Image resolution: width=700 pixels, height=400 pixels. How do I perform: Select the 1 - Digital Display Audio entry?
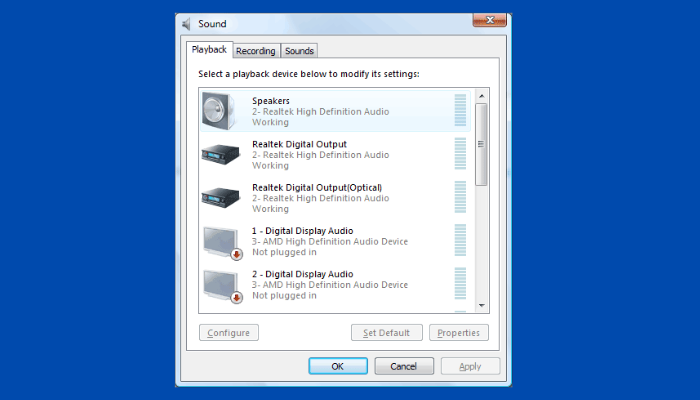click(302, 231)
